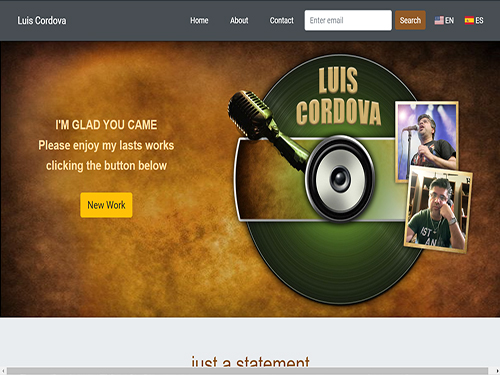Image resolution: width=500 pixels, height=375 pixels.
Task: Go to the About page
Action: point(239,20)
